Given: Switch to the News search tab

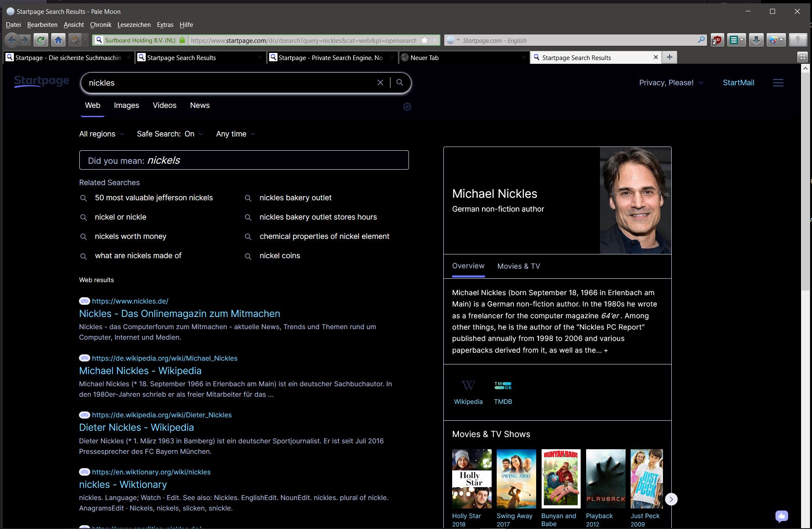Looking at the screenshot, I should point(200,105).
